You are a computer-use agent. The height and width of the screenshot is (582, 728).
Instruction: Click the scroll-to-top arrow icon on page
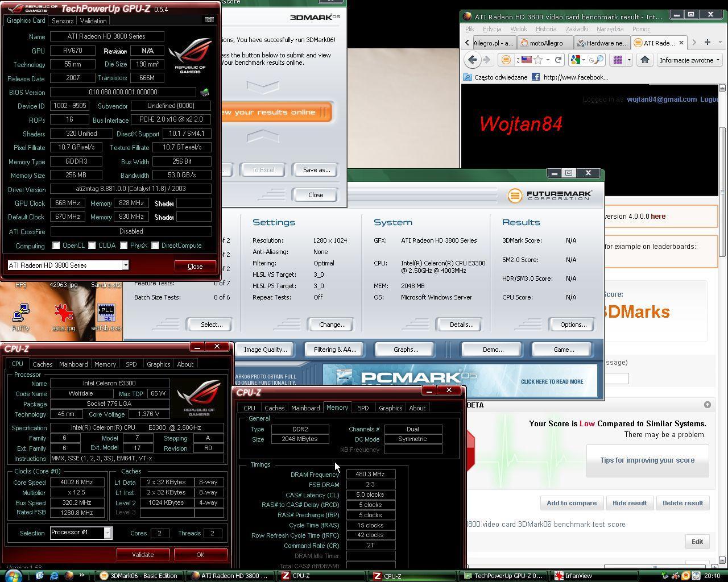click(707, 405)
